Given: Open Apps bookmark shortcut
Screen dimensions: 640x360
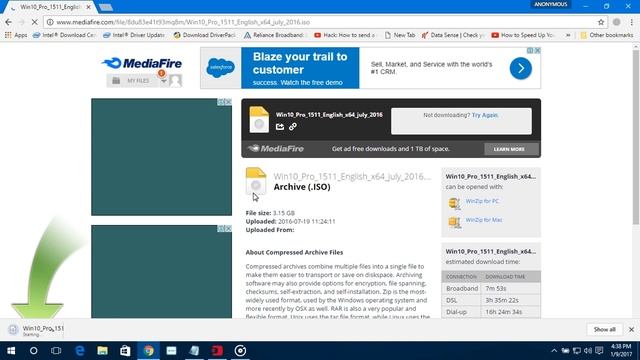Looking at the screenshot, I should (x=16, y=35).
